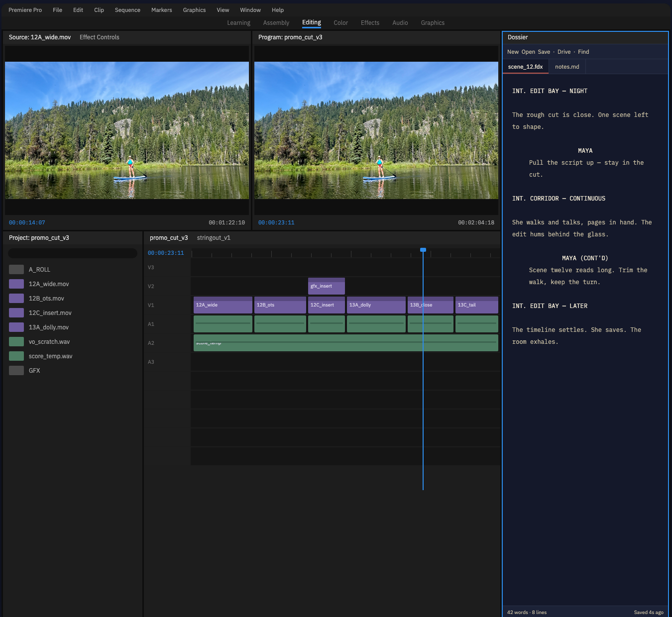
Task: Switch to the Color workspace
Action: [x=341, y=23]
